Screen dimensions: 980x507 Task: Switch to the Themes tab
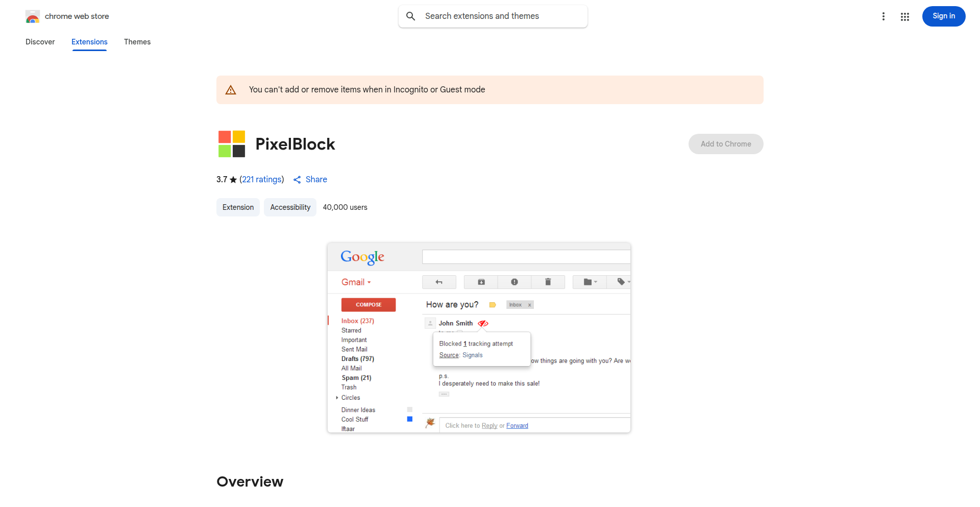[x=137, y=42]
